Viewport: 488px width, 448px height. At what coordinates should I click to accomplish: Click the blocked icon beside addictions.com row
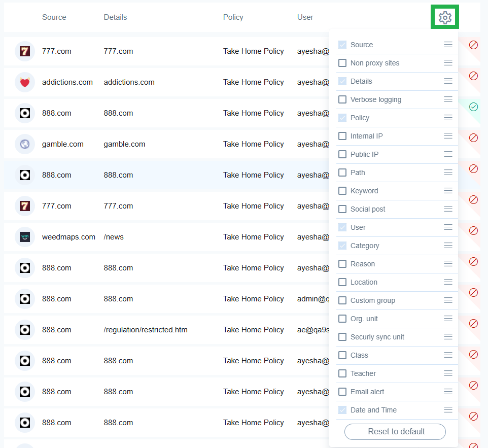click(x=473, y=76)
